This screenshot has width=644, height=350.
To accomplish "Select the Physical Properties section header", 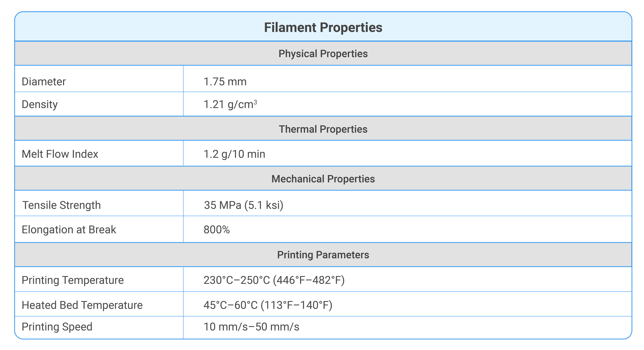I will (323, 54).
